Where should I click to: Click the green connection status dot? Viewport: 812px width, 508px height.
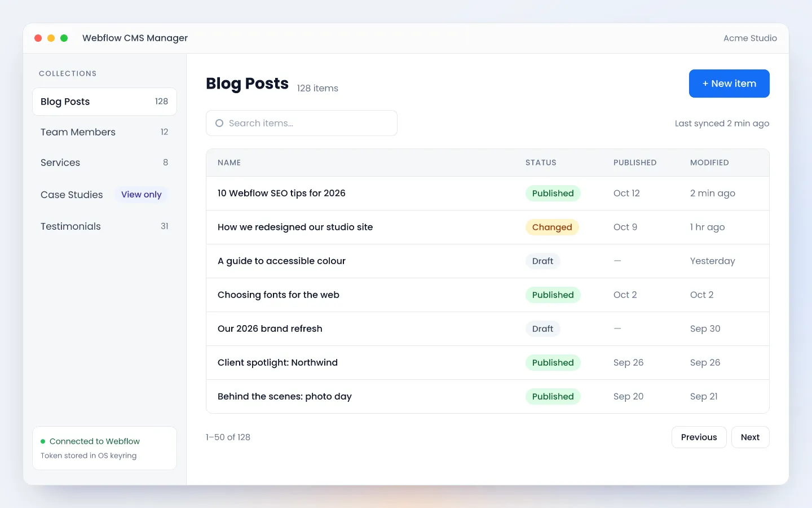coord(43,441)
